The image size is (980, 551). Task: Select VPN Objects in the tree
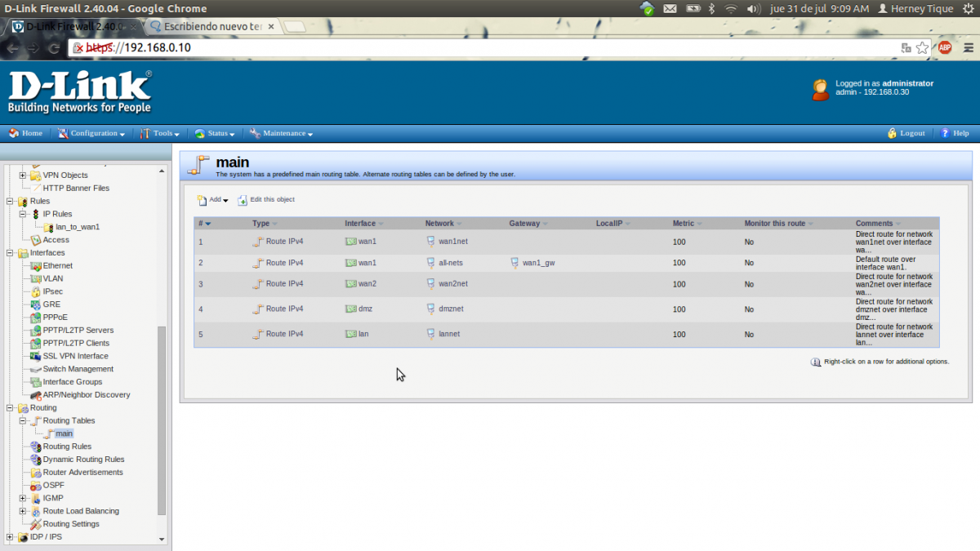tap(65, 176)
